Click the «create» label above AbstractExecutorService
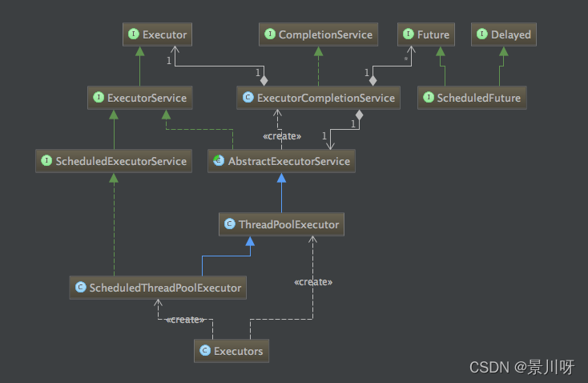 coord(282,136)
